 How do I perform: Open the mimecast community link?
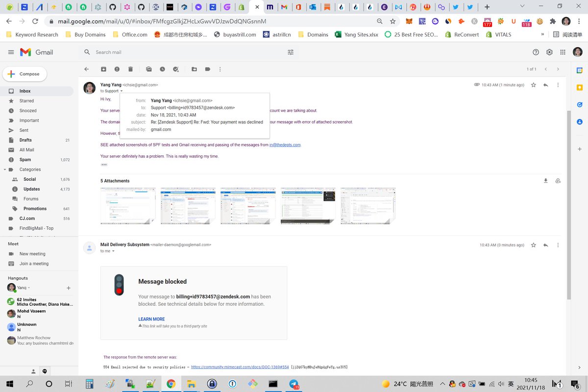point(240,367)
